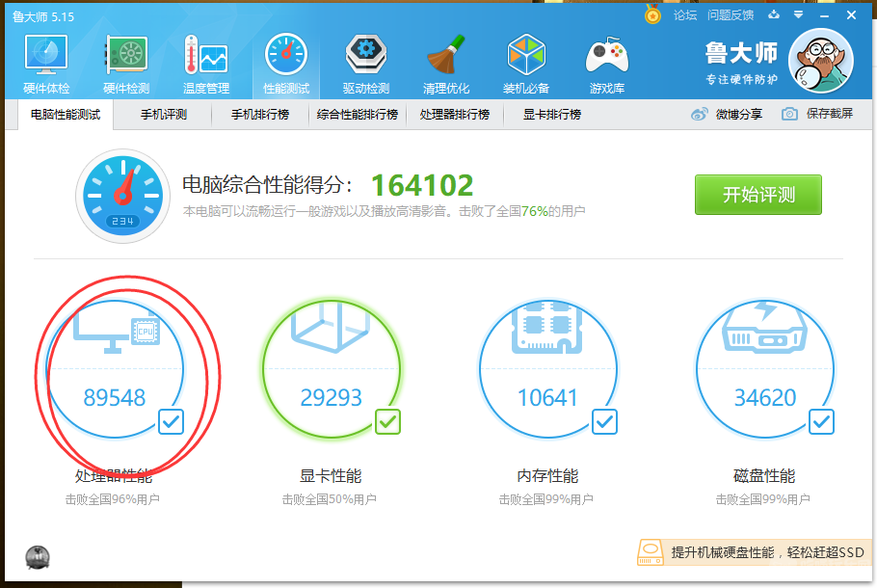Click the 提升机械硬盘性能 SSD banner
This screenshot has width=877, height=588.
pos(755,552)
